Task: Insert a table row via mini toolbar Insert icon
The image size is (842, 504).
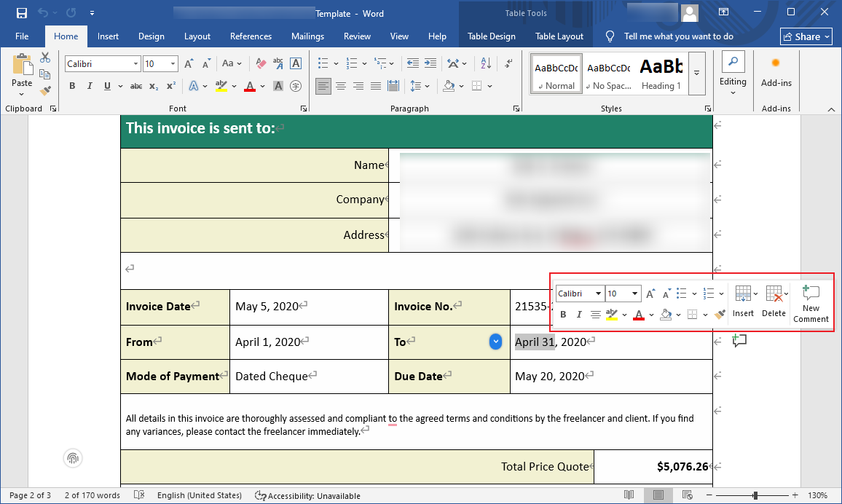Action: click(x=744, y=301)
